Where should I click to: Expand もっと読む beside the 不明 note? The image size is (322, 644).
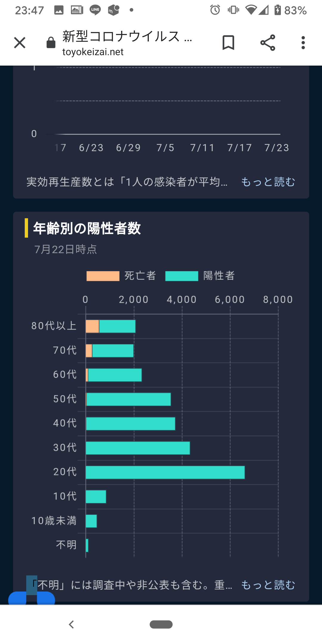(268, 585)
